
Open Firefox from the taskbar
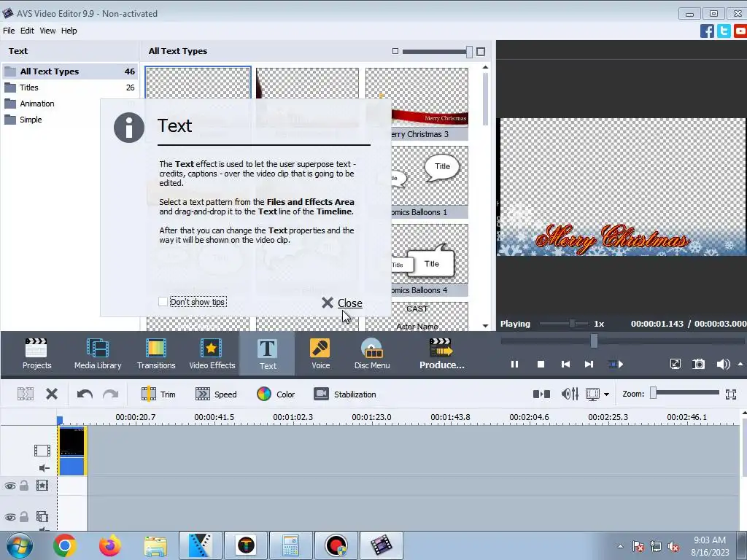click(x=109, y=545)
